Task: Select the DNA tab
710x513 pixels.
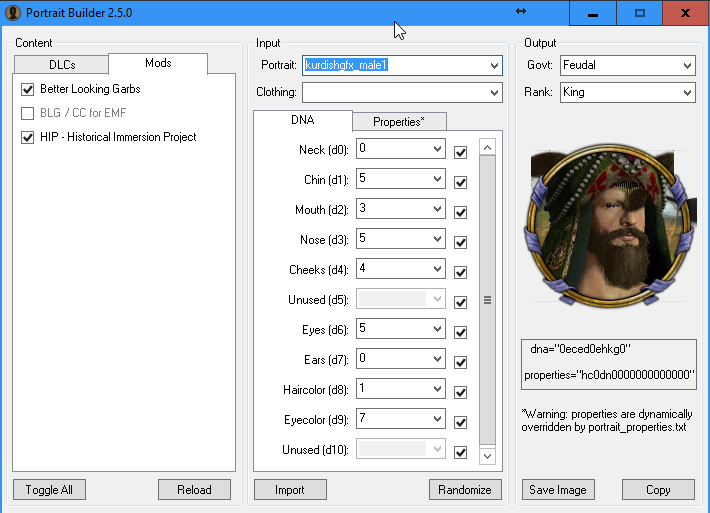Action: (x=302, y=120)
